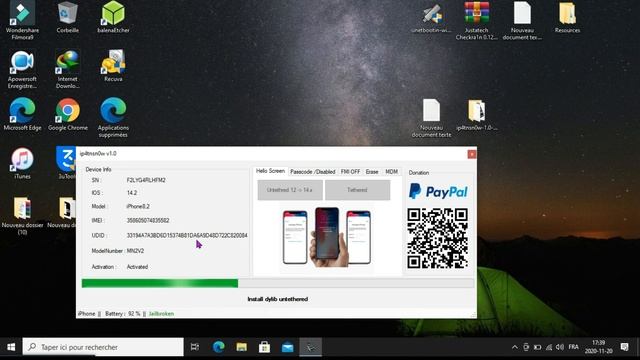Screen dimensions: 640x360
Task: Open Microsoft Edge from the taskbar
Action: point(218,347)
